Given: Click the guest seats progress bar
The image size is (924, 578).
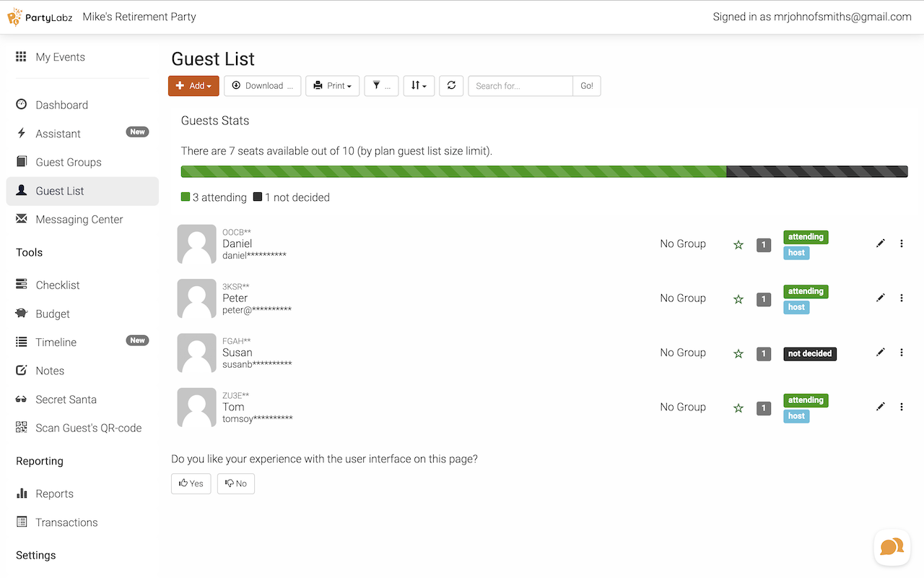Looking at the screenshot, I should tap(544, 171).
